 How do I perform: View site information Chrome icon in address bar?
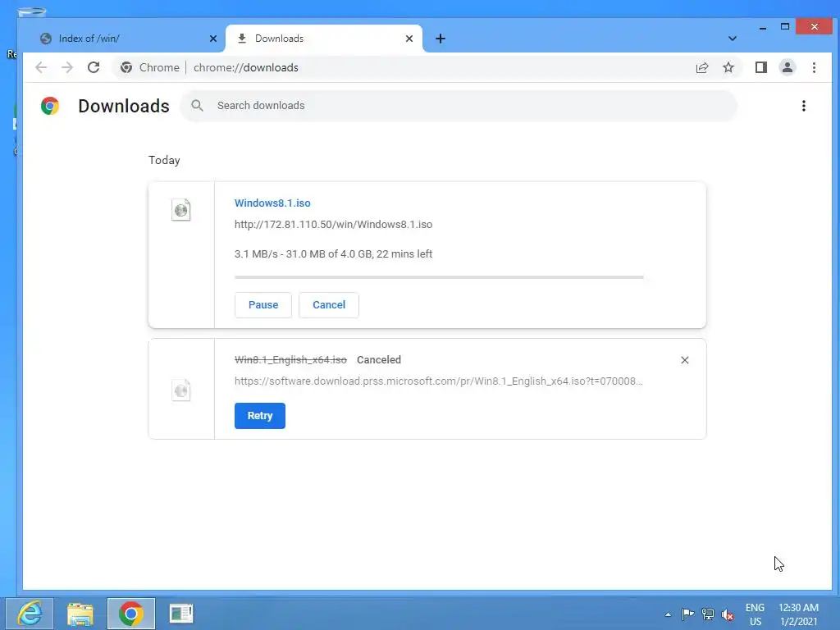[x=126, y=67]
